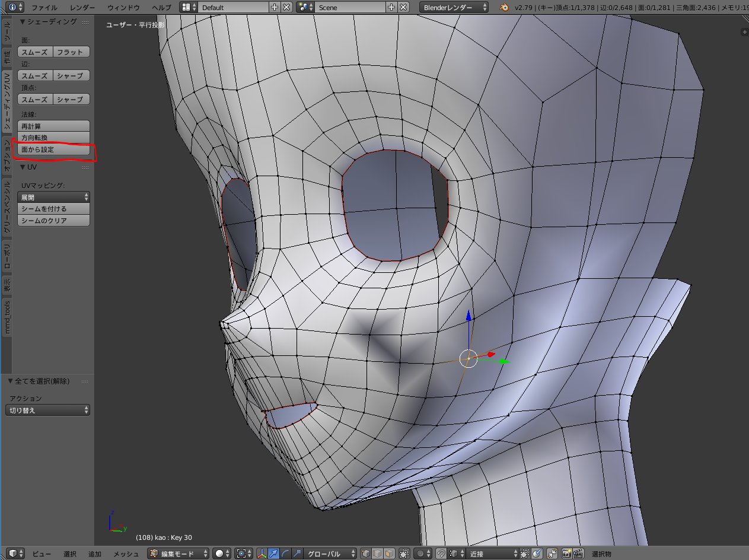Viewport: 749px width, 560px height.
Task: Click the 面から設定 button
Action: [x=53, y=149]
